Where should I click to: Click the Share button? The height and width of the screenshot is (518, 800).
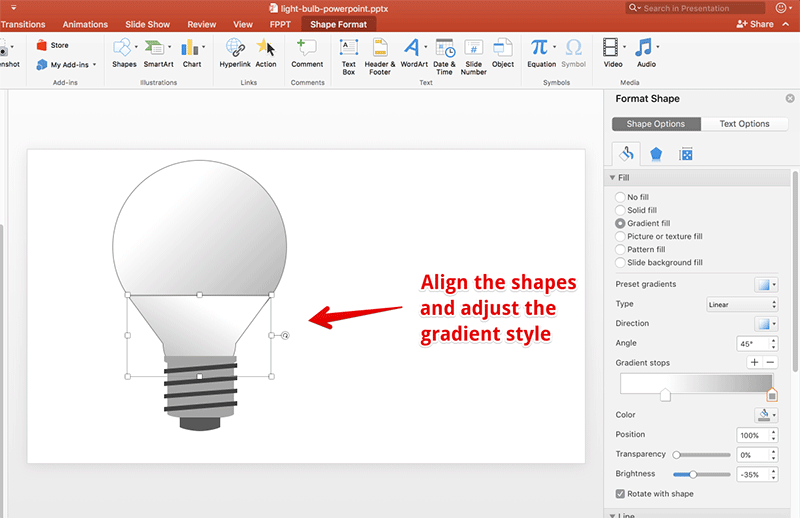click(x=755, y=24)
